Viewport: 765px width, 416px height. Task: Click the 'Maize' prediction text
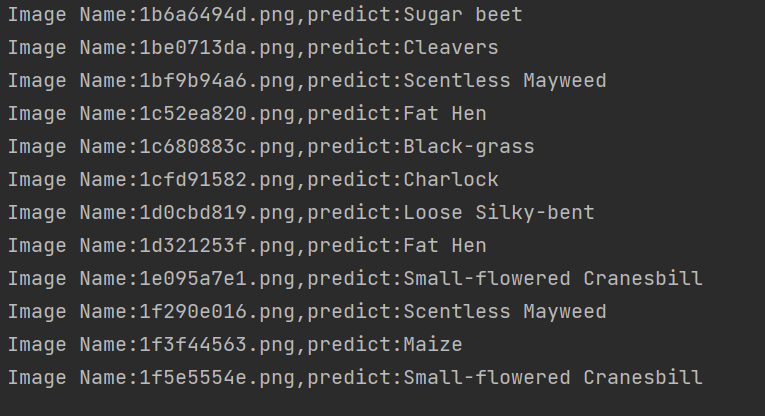click(x=433, y=345)
